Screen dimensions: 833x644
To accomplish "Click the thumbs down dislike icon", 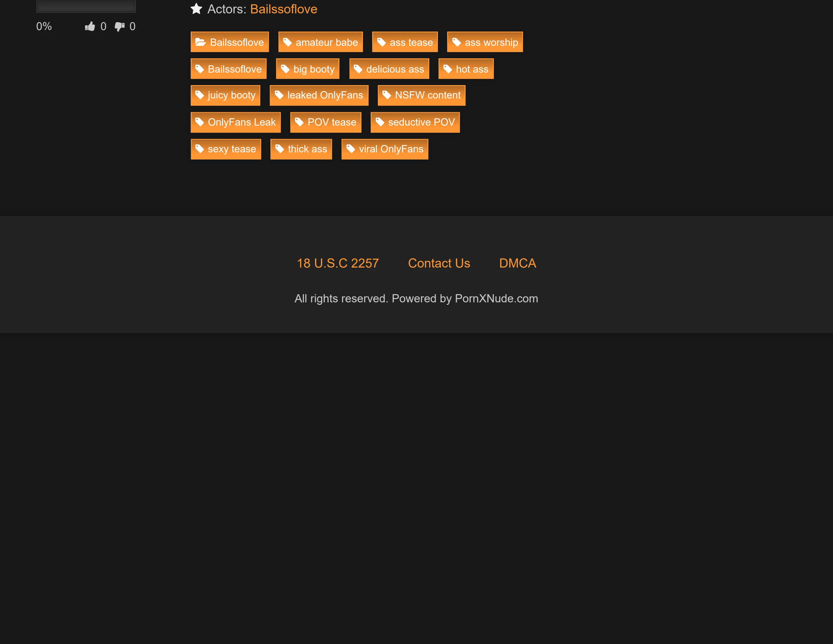I will [x=119, y=26].
